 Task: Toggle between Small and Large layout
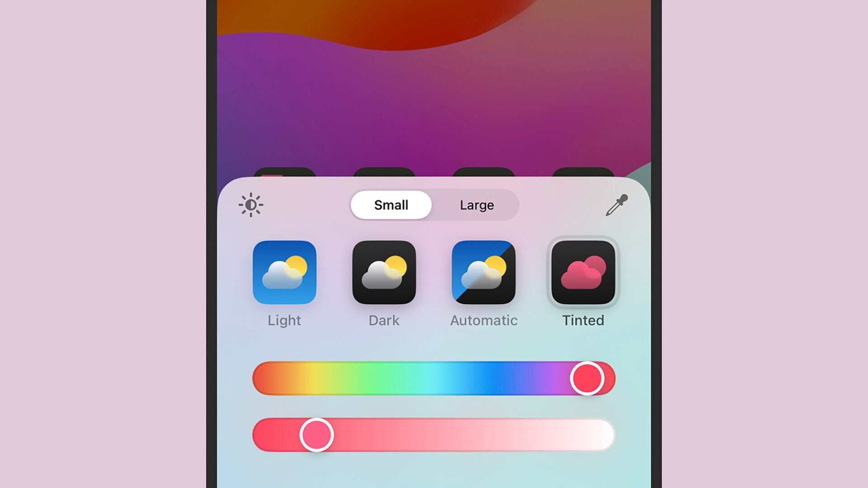[434, 205]
